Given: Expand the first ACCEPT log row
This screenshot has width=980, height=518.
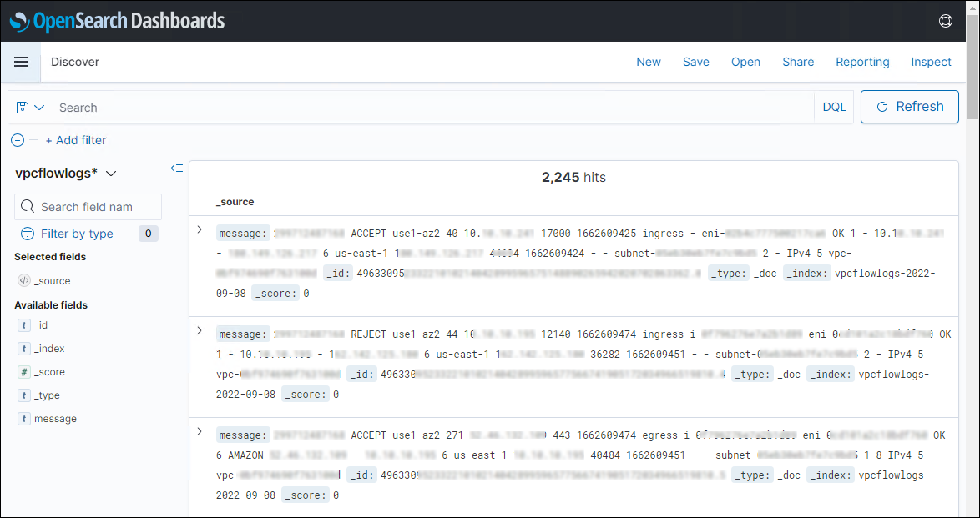Looking at the screenshot, I should (200, 230).
